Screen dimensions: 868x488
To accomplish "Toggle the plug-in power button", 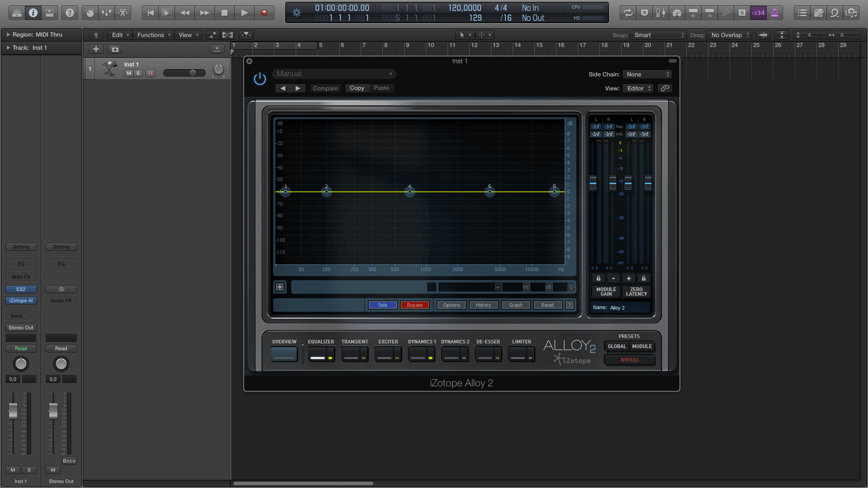I will click(260, 79).
